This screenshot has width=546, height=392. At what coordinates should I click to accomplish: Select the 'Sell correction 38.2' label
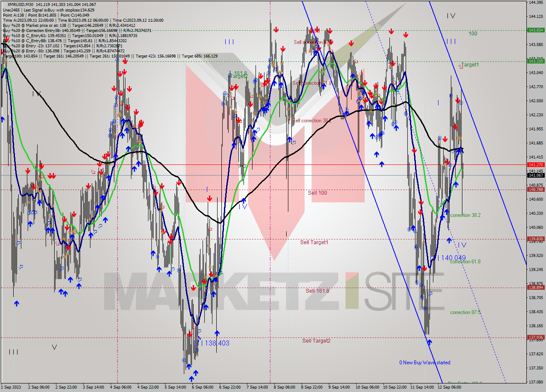coord(312,121)
